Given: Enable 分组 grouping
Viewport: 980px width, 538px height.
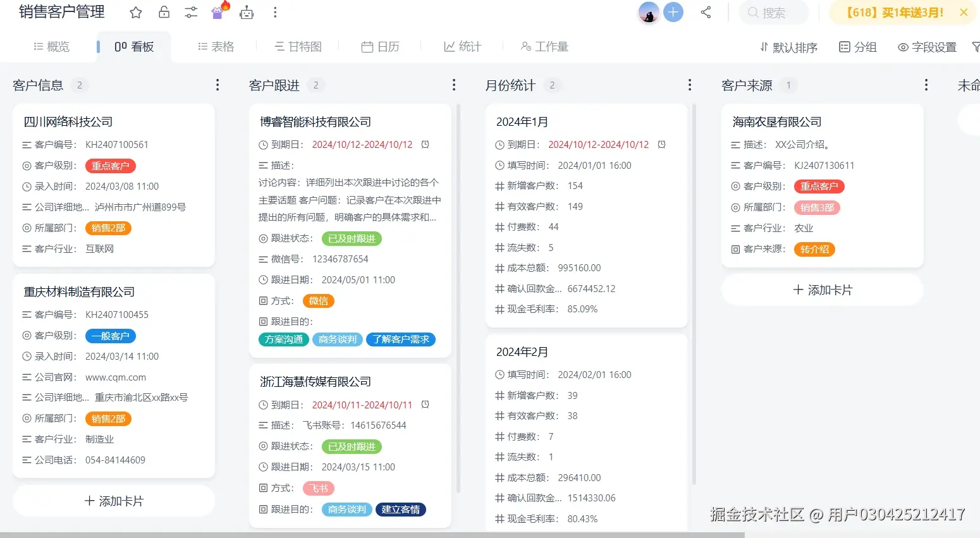Looking at the screenshot, I should click(857, 47).
